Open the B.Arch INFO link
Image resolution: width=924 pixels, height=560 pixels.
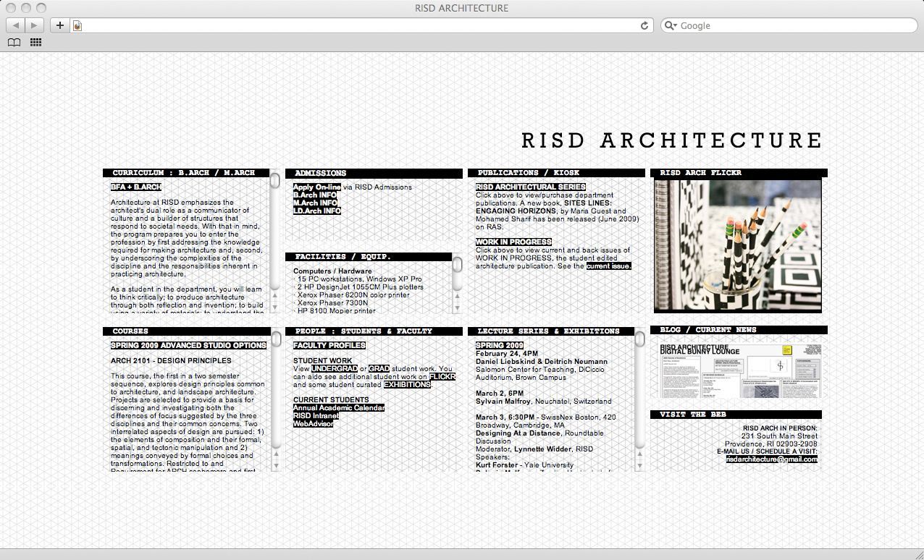[x=315, y=195]
